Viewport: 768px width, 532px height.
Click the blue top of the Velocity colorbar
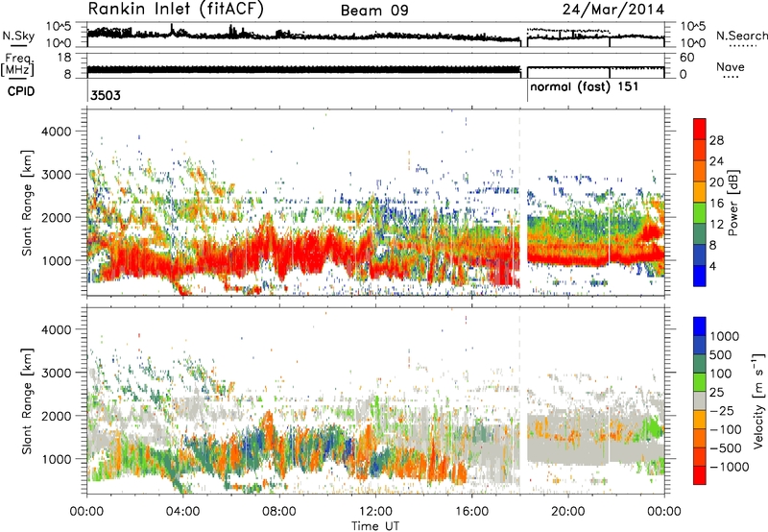pos(700,326)
